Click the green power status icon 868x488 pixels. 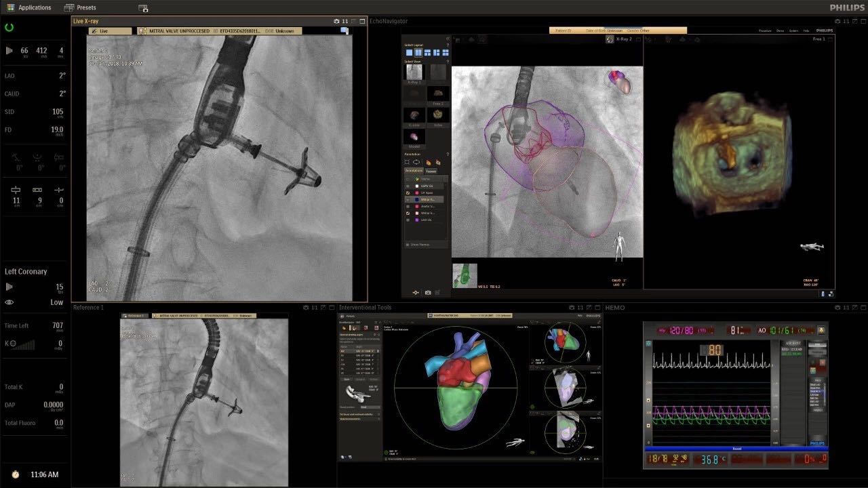pyautogui.click(x=9, y=28)
